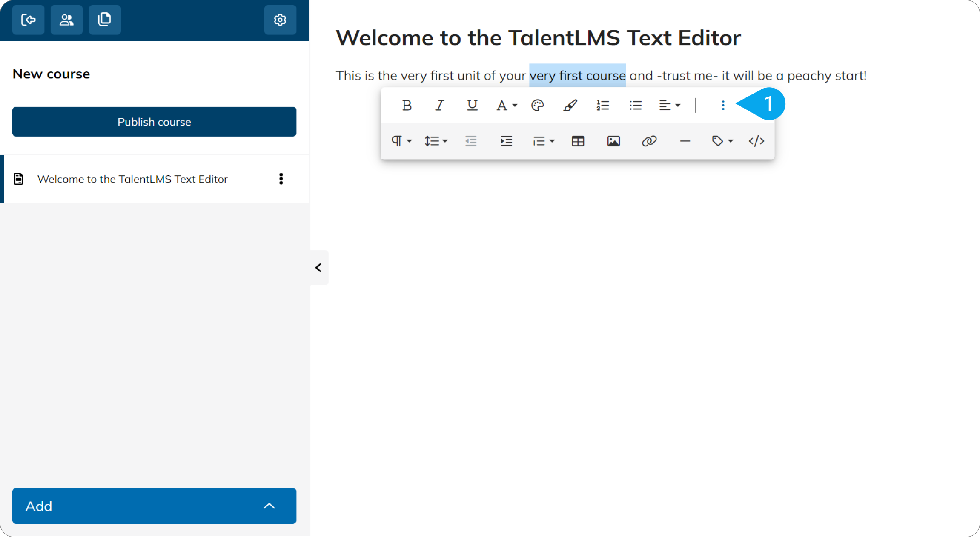The width and height of the screenshot is (980, 537).
Task: Open the three-dot menu for the unit
Action: pyautogui.click(x=281, y=179)
